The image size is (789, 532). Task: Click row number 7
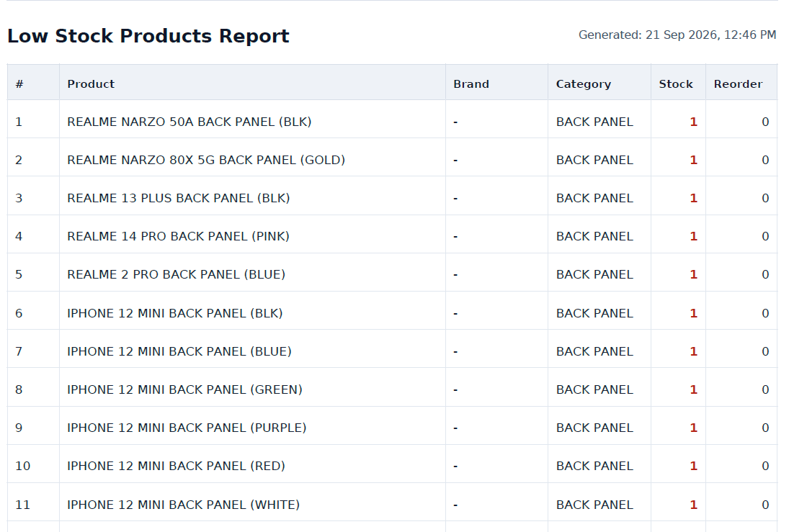pyautogui.click(x=19, y=351)
